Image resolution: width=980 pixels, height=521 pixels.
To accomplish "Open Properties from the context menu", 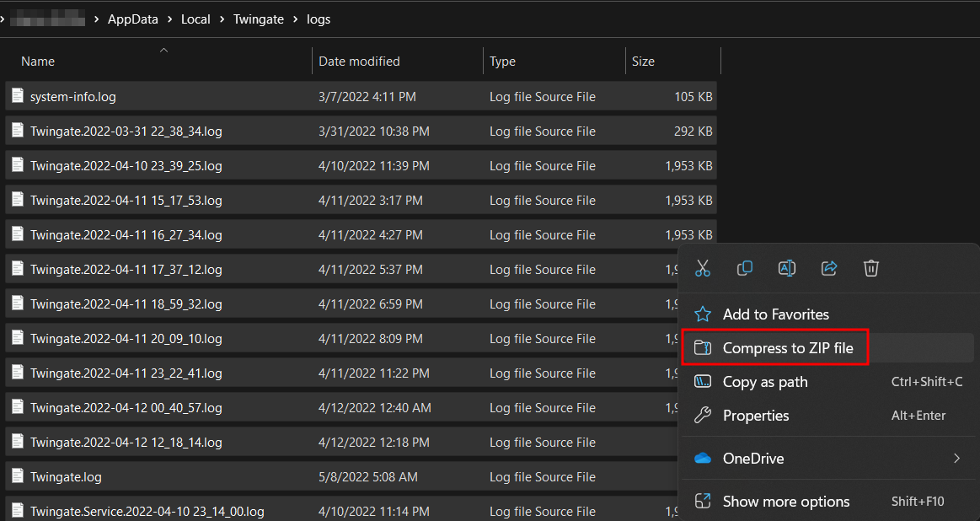I will click(829, 416).
